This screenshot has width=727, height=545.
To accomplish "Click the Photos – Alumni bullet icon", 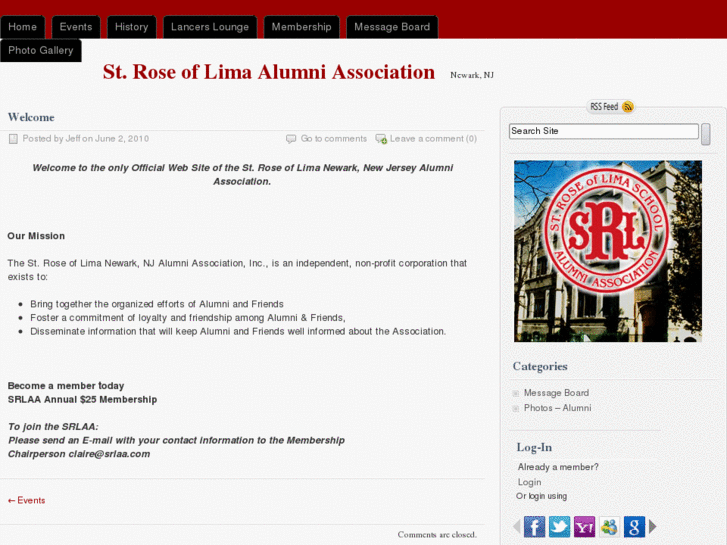I will [516, 409].
